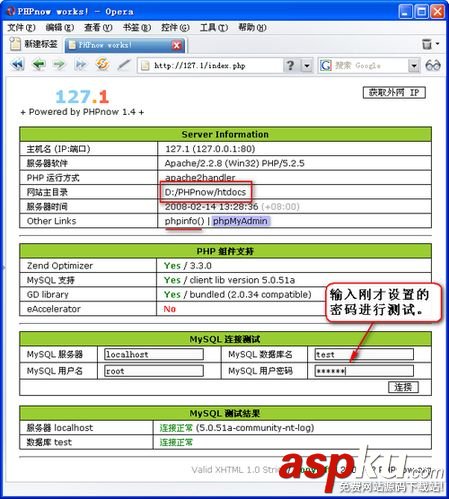
Task: Click the MySQL 用户密码 password field
Action: click(364, 371)
